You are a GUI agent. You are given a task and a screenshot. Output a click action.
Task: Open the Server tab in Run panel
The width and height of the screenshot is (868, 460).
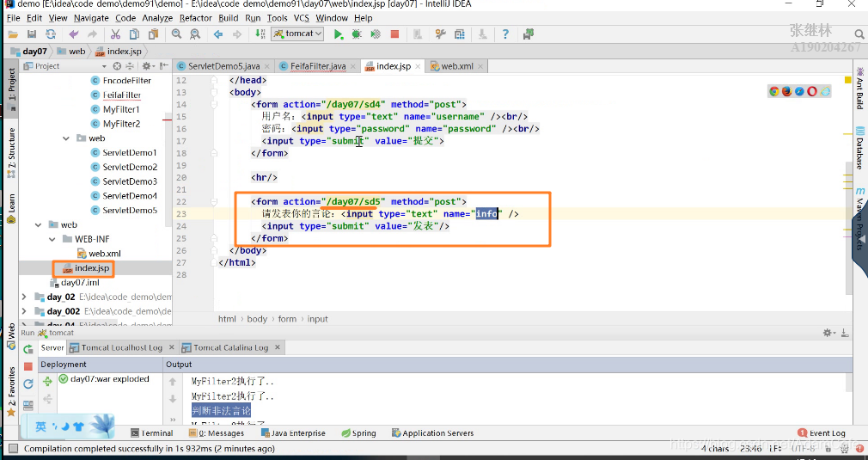(52, 347)
